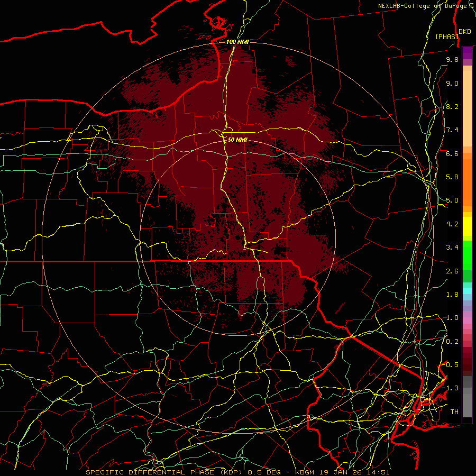Click the 0.2 value on the color scale
Image resolution: width=476 pixels, height=476 pixels.
[x=452, y=342]
